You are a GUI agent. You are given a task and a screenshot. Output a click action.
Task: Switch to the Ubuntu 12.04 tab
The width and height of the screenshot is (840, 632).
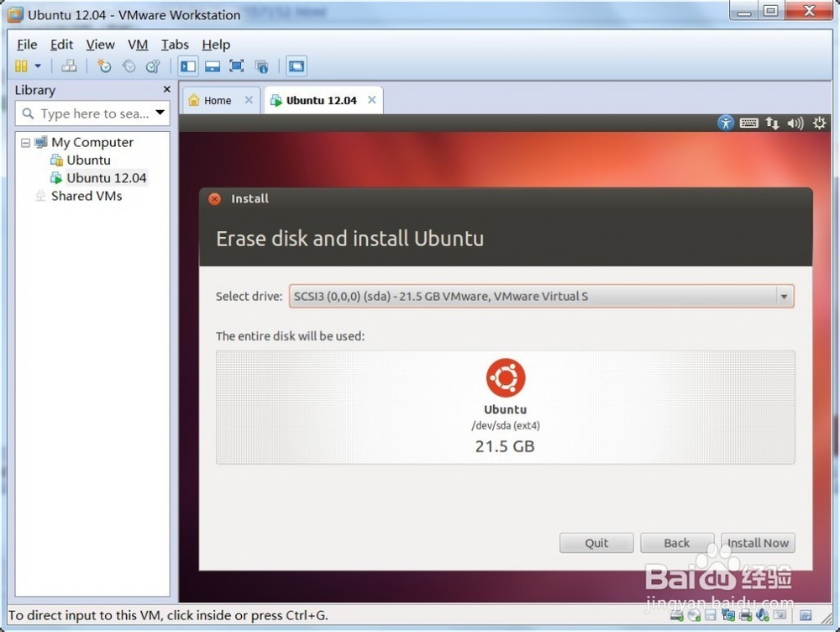321,100
